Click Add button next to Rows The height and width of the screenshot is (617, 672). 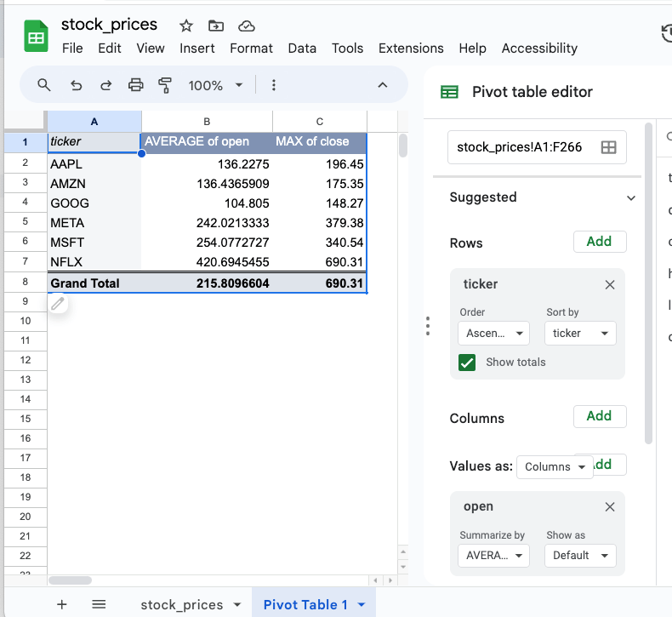(x=599, y=242)
